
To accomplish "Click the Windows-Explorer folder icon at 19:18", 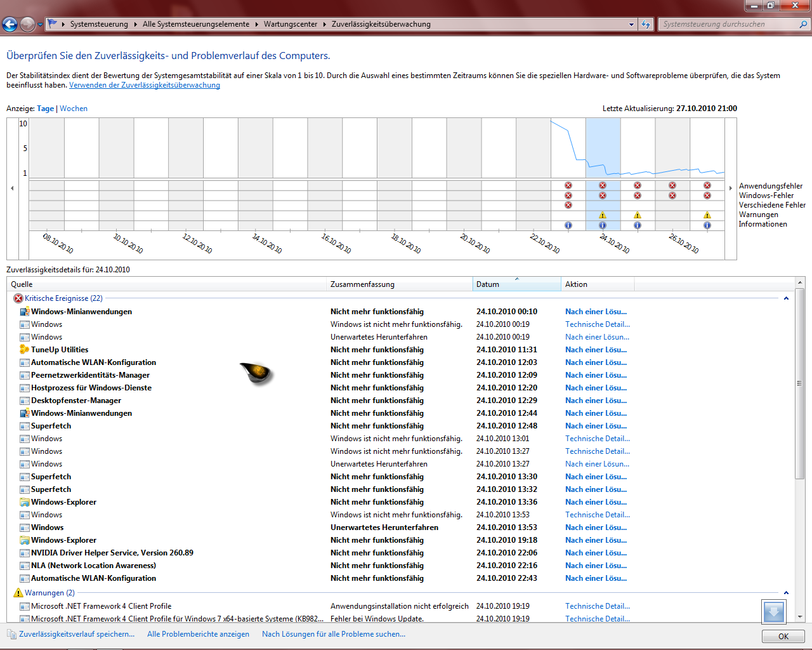I will [25, 540].
